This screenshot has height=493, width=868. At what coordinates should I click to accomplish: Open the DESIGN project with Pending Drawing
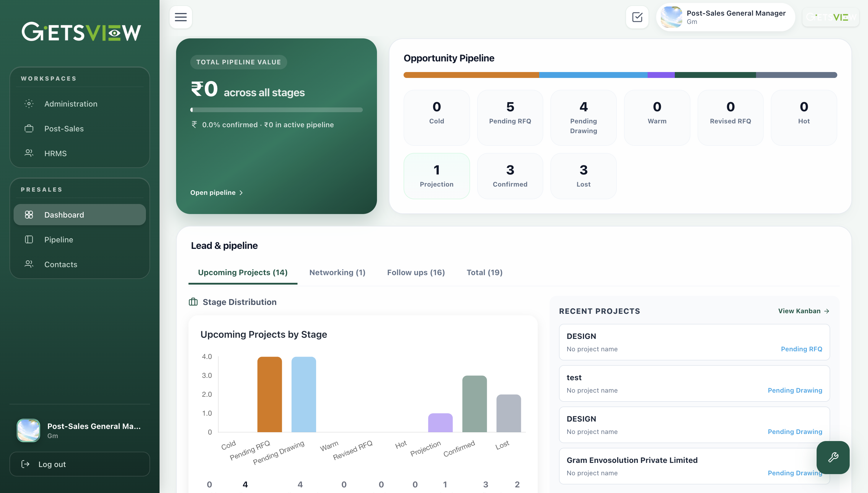[694, 425]
